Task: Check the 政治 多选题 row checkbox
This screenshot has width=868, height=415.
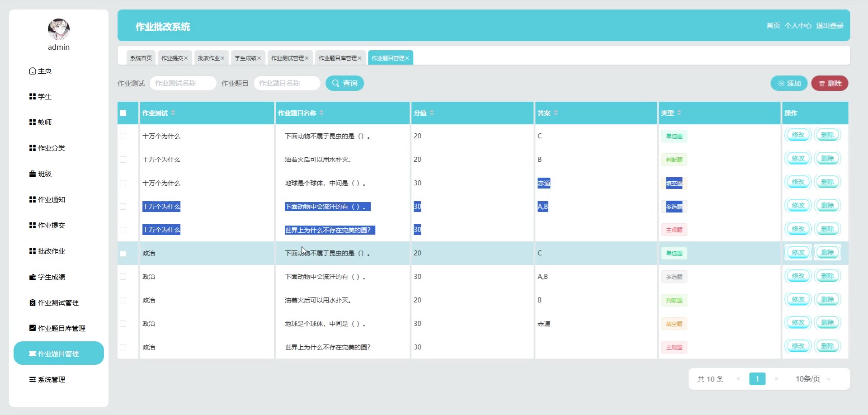Action: (x=123, y=277)
